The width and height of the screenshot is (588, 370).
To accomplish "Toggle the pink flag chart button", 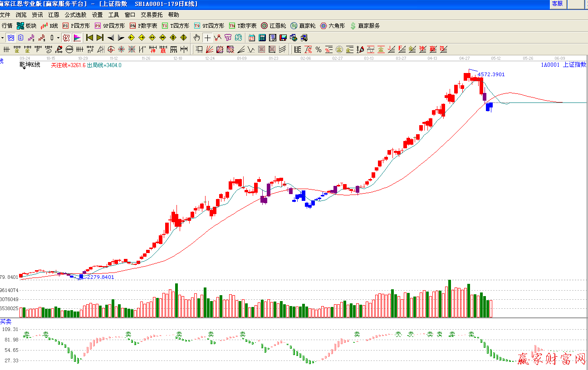I will pyautogui.click(x=77, y=38).
